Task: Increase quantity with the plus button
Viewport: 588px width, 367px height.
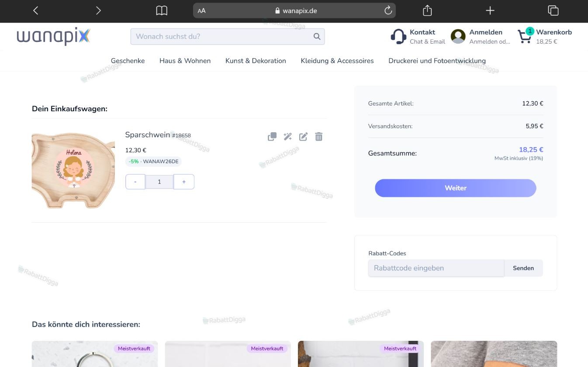Action: 184,182
